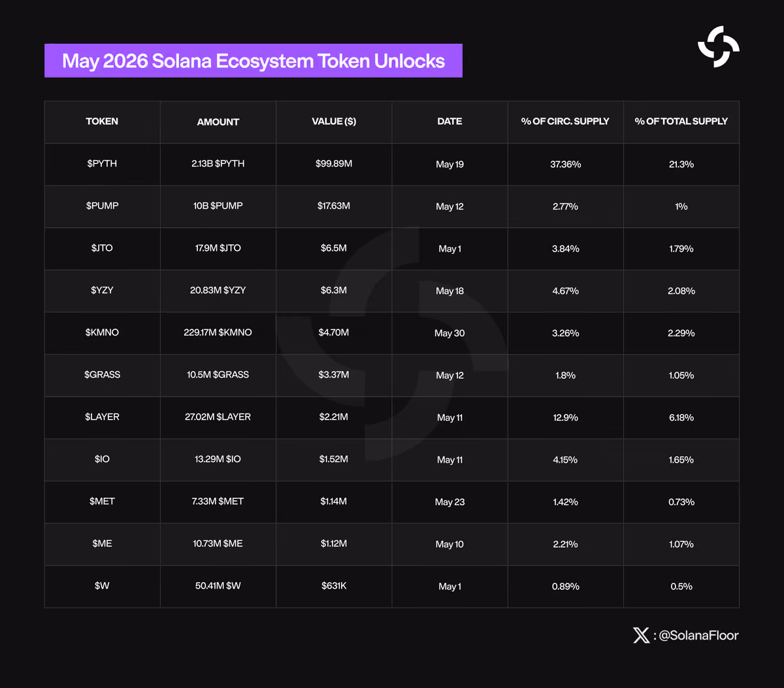
Task: Click the $W token cell
Action: pos(102,585)
